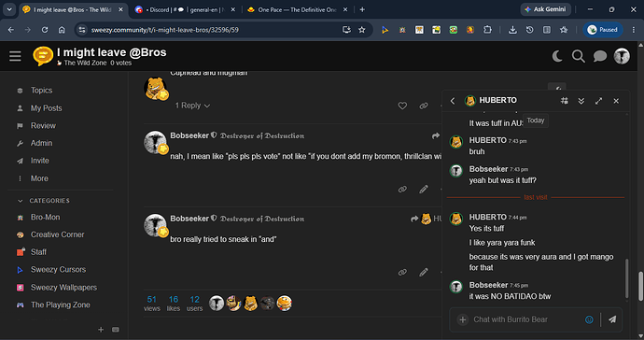Open the hamburger sidebar menu
Viewport: 644px width, 340px height.
(15, 56)
